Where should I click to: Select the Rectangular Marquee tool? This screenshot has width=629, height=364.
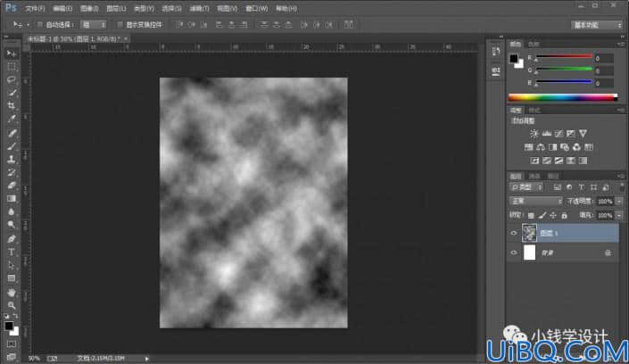(x=12, y=67)
